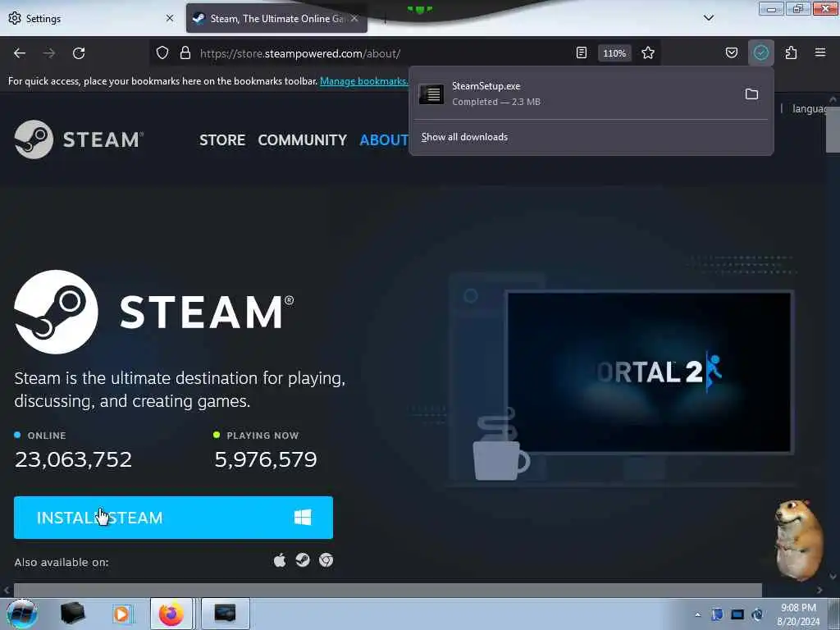The image size is (840, 630).
Task: Close the Steam browser tab
Action: coord(354,18)
